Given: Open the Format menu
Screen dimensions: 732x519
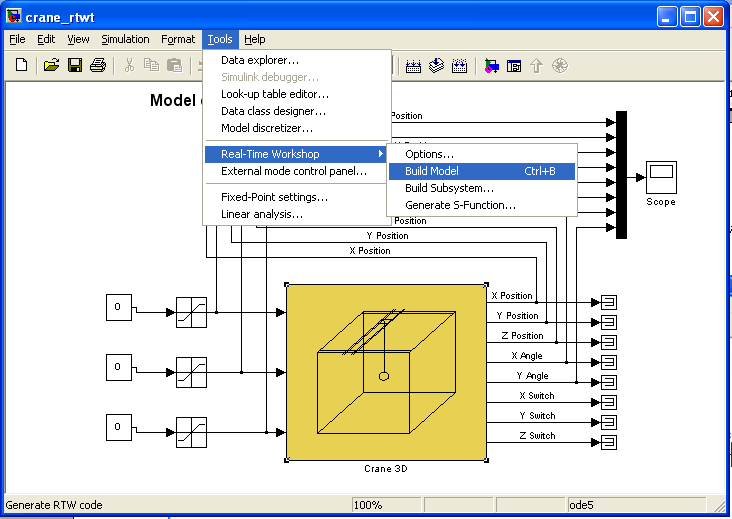Looking at the screenshot, I should [178, 39].
